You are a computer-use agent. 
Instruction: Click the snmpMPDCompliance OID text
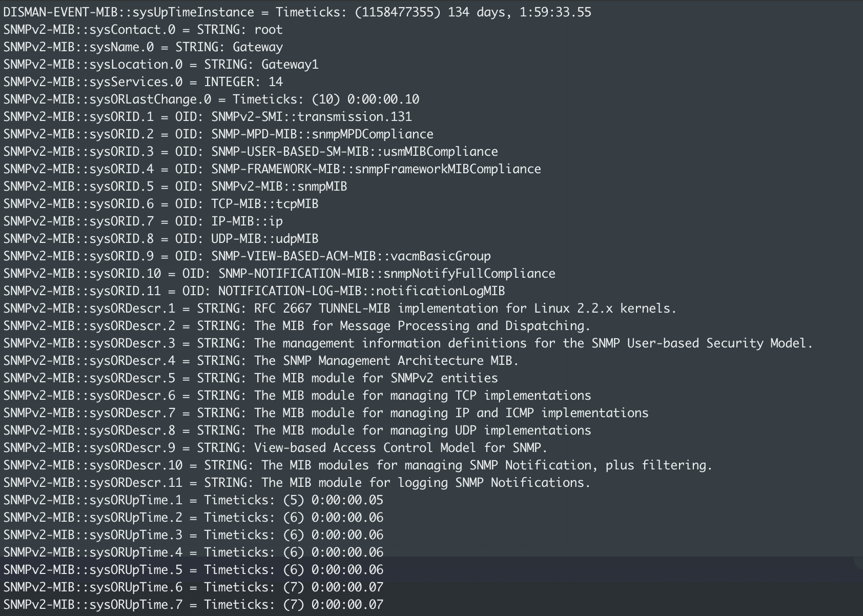tap(322, 134)
